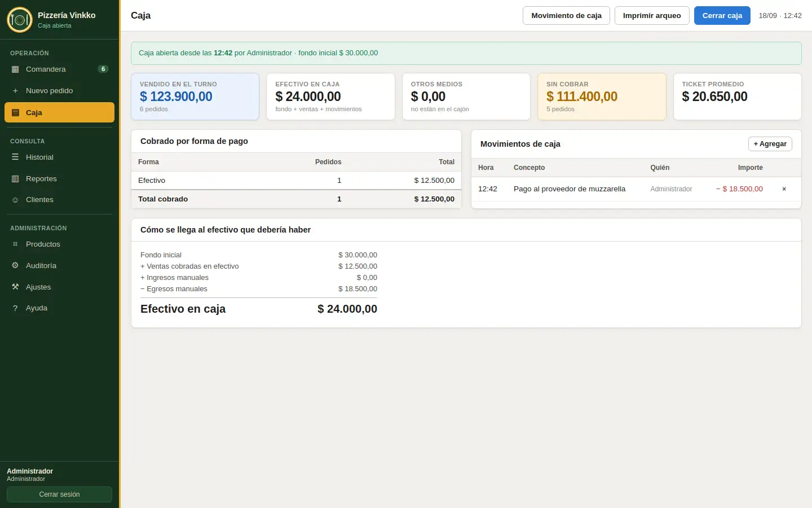
Task: Click the Caja register icon in sidebar
Action: coord(15,113)
